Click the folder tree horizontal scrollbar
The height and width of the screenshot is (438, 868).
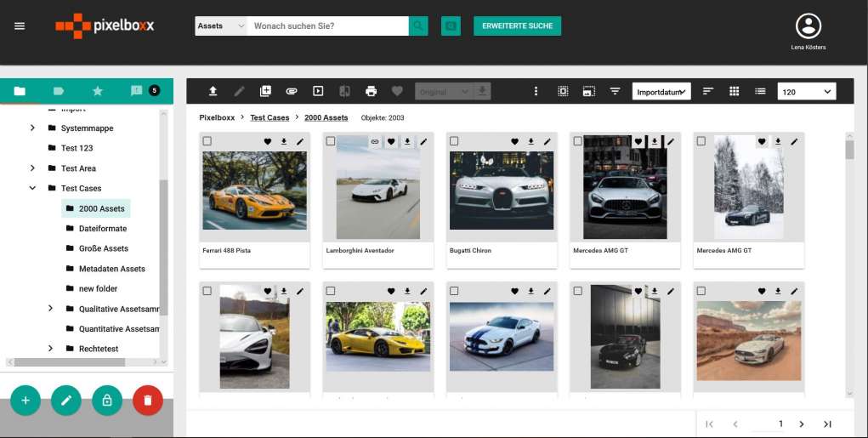click(x=69, y=362)
